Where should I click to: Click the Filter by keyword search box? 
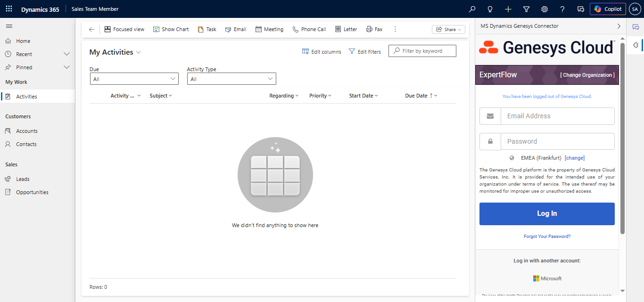point(422,51)
